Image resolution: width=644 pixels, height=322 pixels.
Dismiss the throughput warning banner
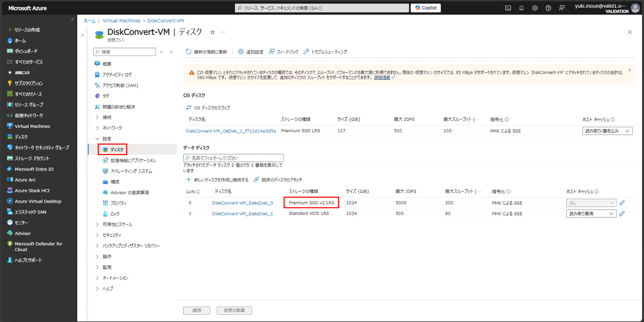630,70
